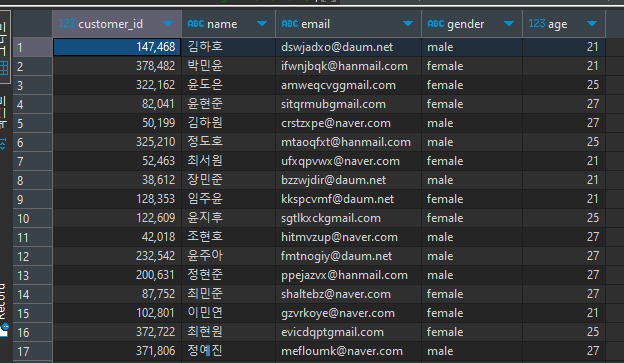Select the gender column header label

point(466,25)
